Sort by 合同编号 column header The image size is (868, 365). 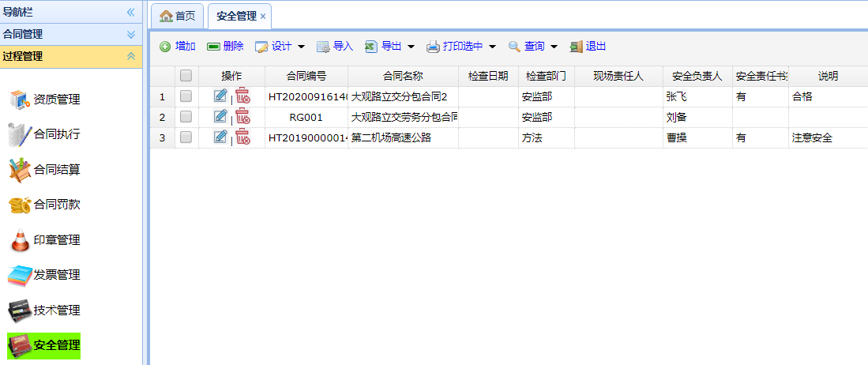tap(306, 77)
